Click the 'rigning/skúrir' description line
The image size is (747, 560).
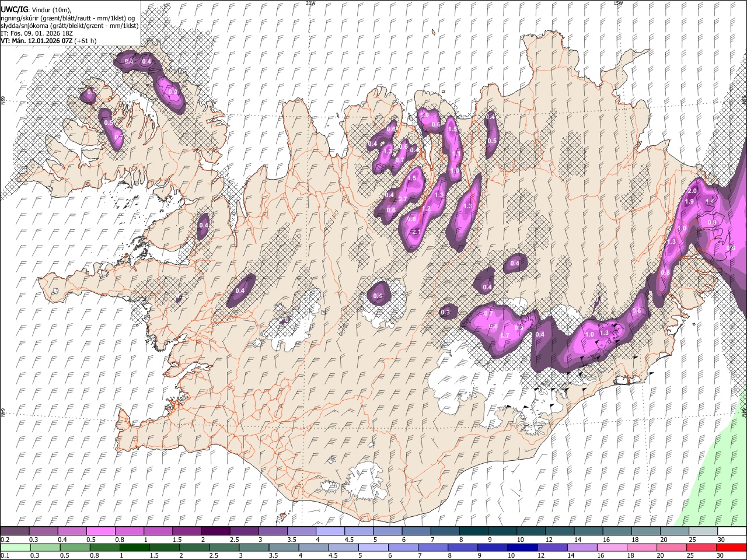(x=68, y=18)
